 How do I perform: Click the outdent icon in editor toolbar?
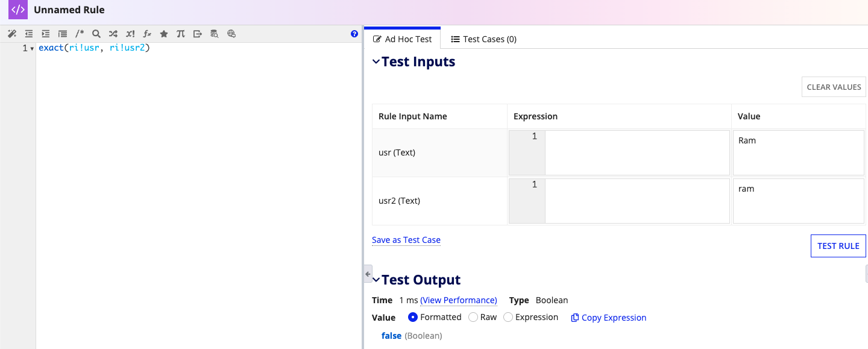[29, 34]
